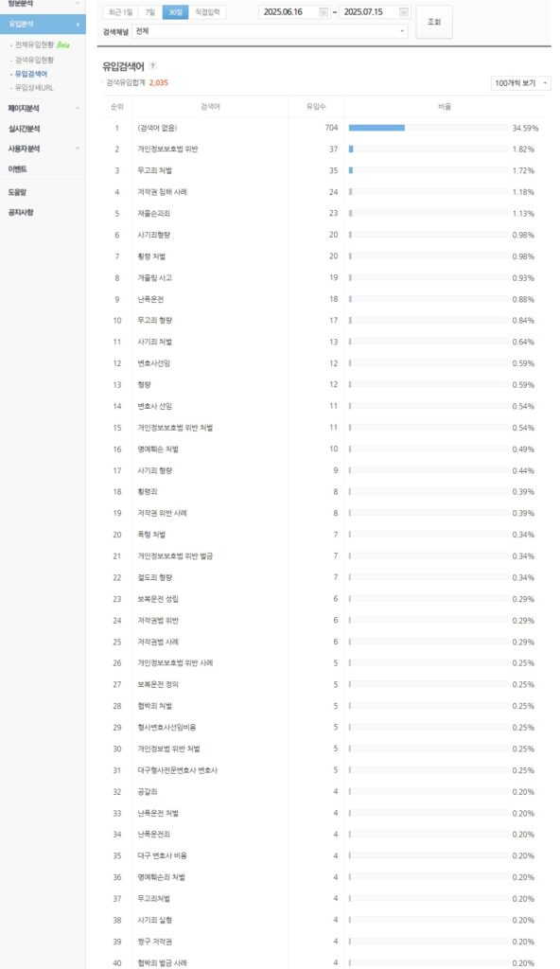Open the end date calendar icon
Viewport: 560px width, 969px height.
404,12
